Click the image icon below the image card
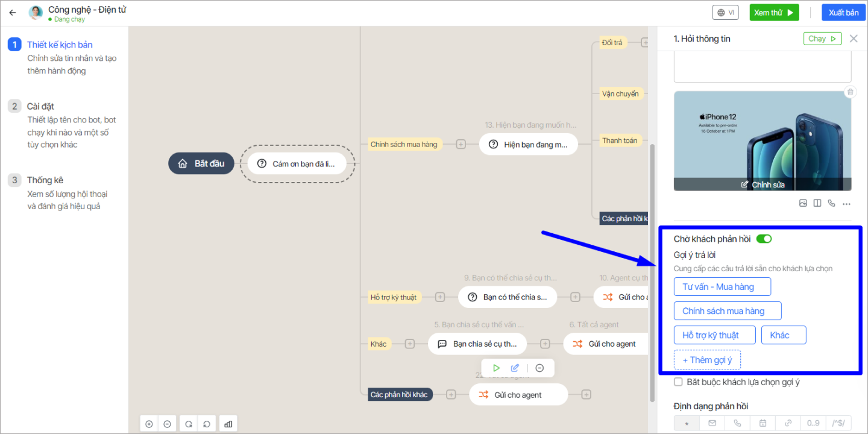Viewport: 868px width, 434px height. pyautogui.click(x=803, y=203)
